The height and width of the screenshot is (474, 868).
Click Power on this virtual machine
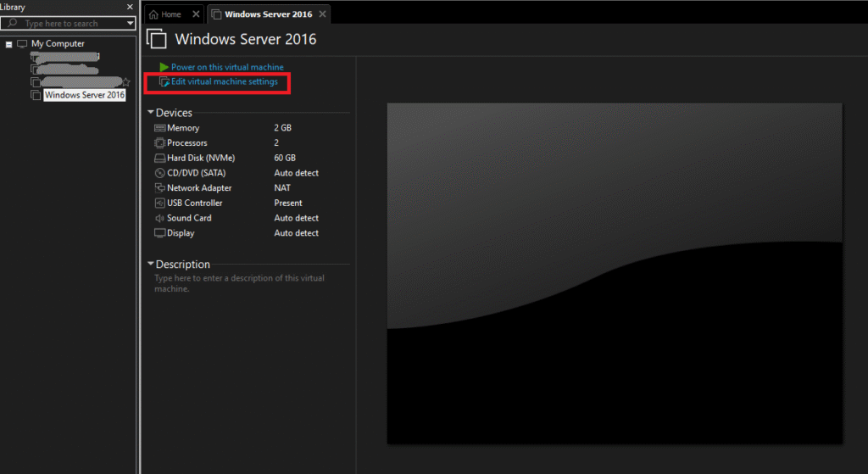coord(227,67)
